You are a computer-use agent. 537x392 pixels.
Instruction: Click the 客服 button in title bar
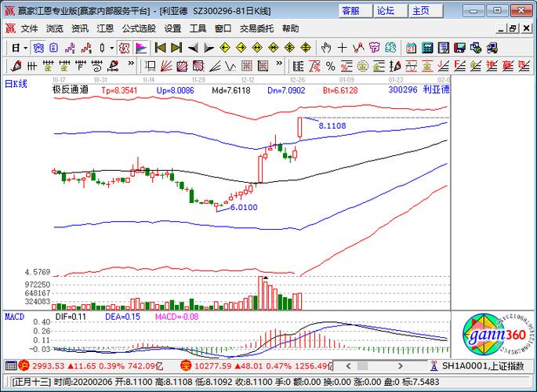[x=355, y=11]
